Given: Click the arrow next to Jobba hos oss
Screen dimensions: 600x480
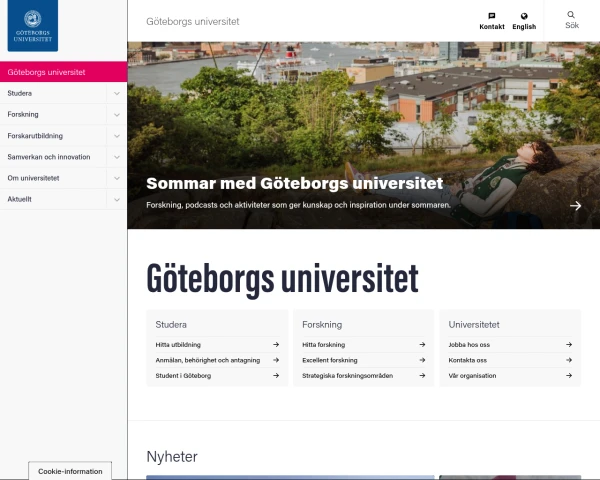Looking at the screenshot, I should pos(569,344).
